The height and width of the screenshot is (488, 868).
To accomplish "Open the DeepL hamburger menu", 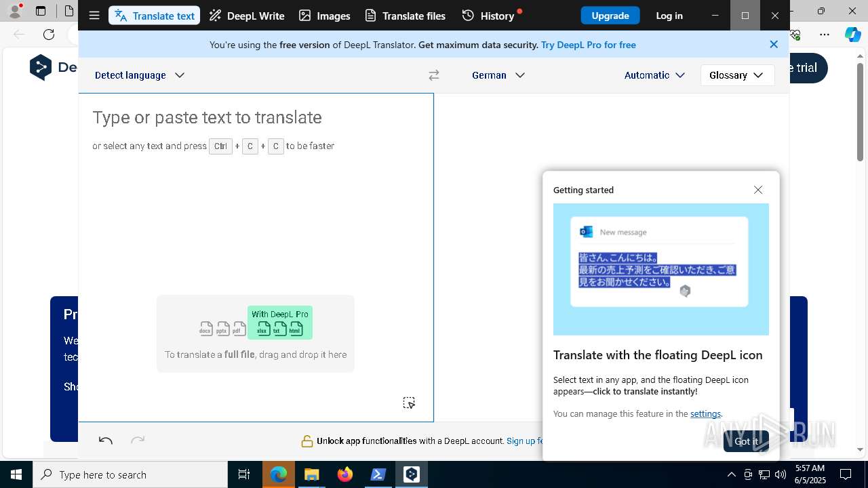I will 94,16.
